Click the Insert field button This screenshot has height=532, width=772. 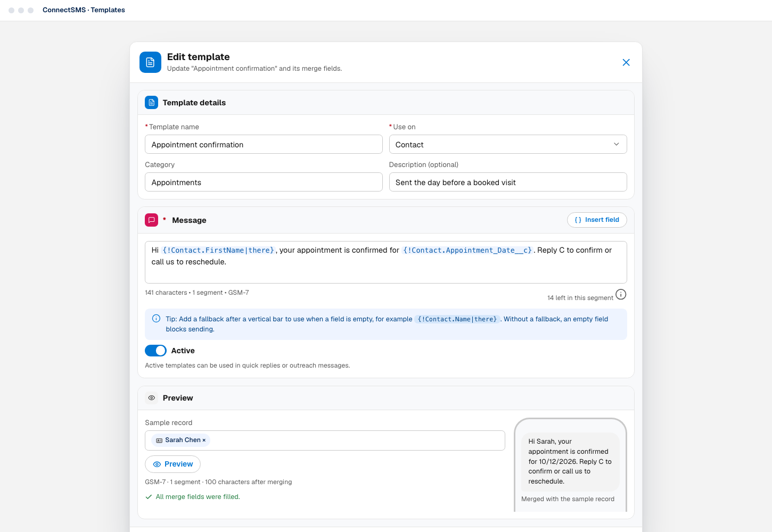pyautogui.click(x=597, y=220)
